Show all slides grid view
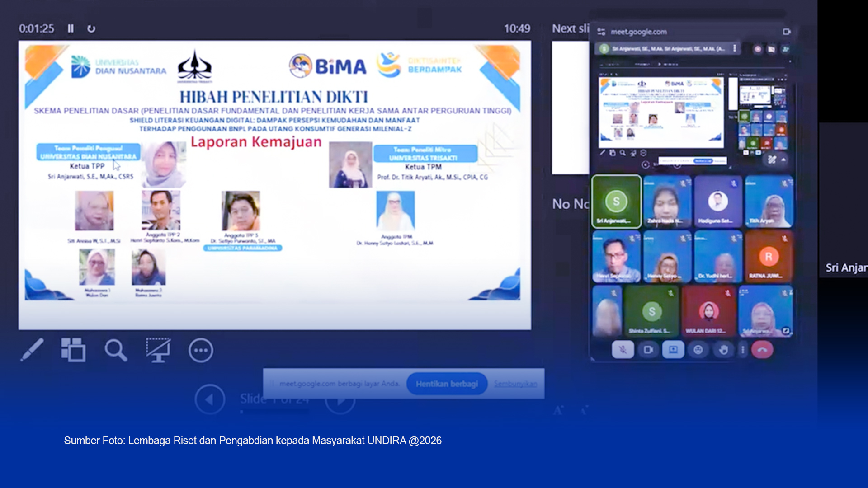 pos(73,350)
